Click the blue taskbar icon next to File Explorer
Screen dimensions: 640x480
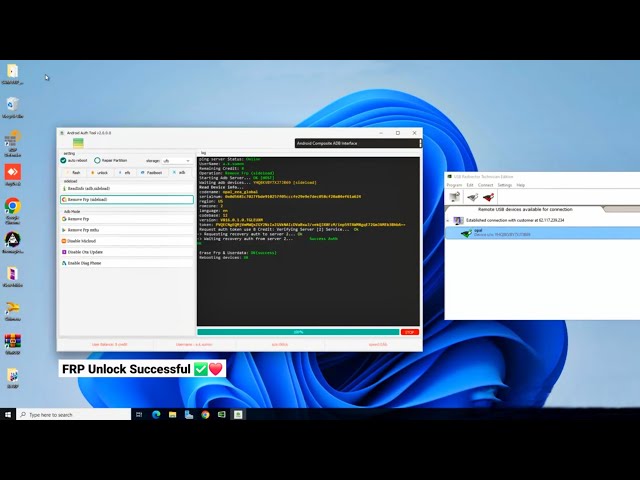(x=189, y=415)
